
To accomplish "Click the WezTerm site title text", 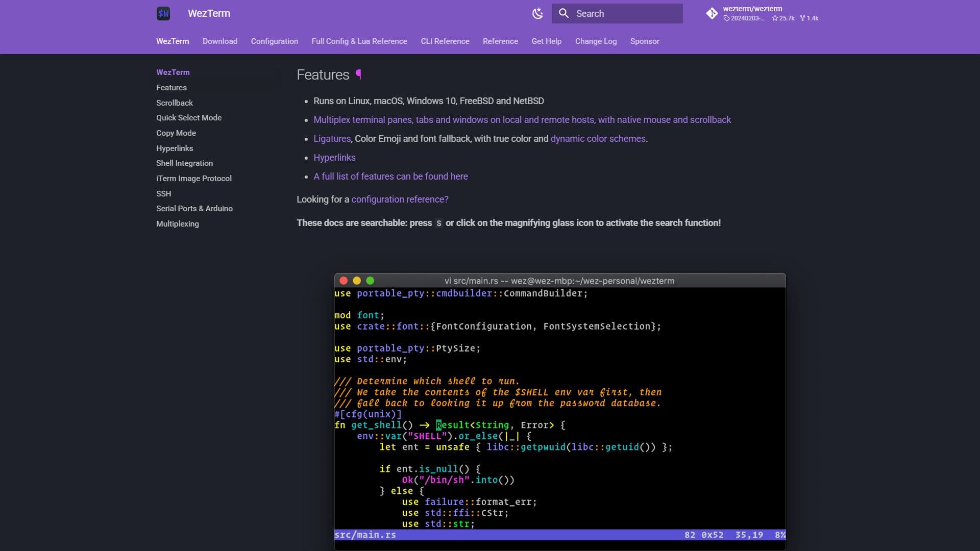I will coord(209,14).
